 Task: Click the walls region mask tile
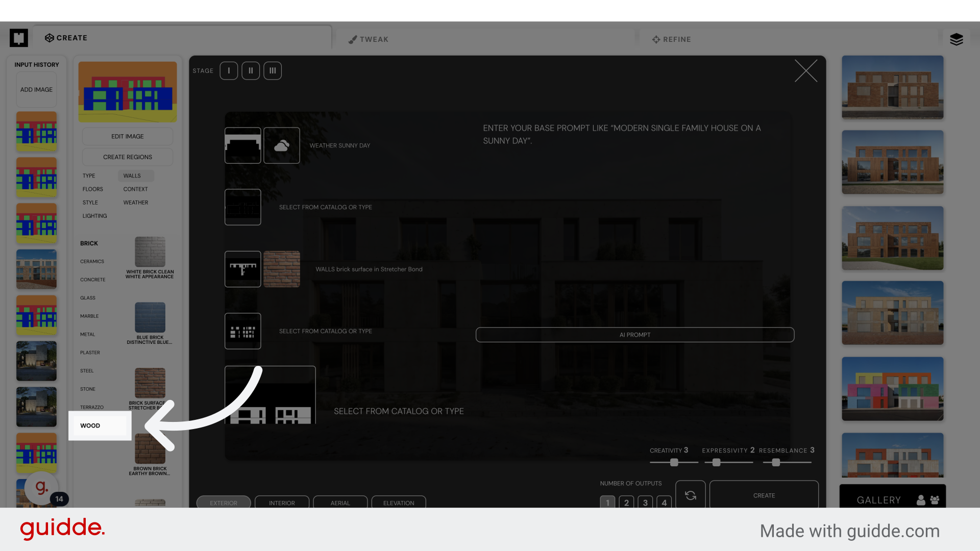coord(243,269)
